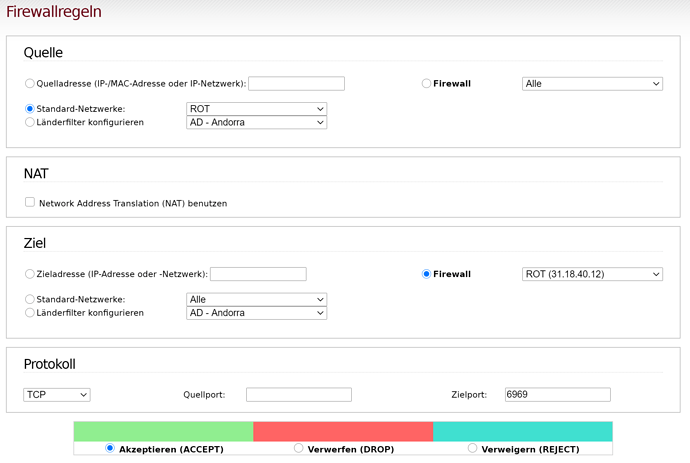Image resolution: width=690 pixels, height=463 pixels.
Task: Click the Quelle section heading
Action: tap(43, 52)
